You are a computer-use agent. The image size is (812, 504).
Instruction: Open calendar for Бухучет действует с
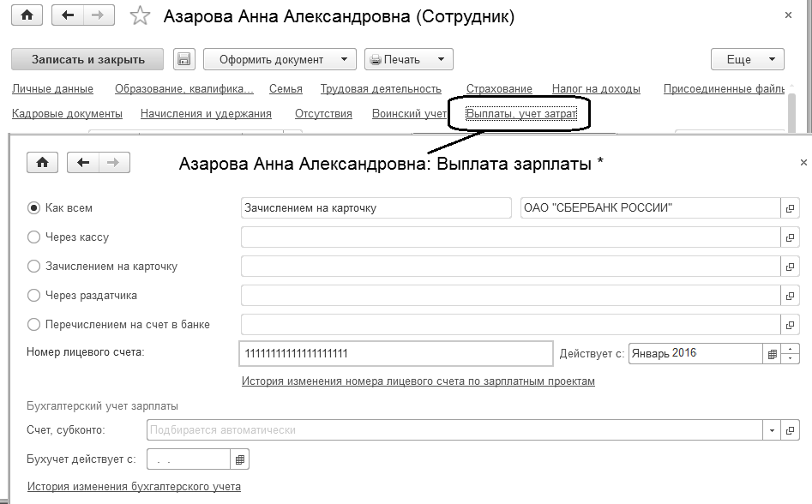tap(240, 459)
